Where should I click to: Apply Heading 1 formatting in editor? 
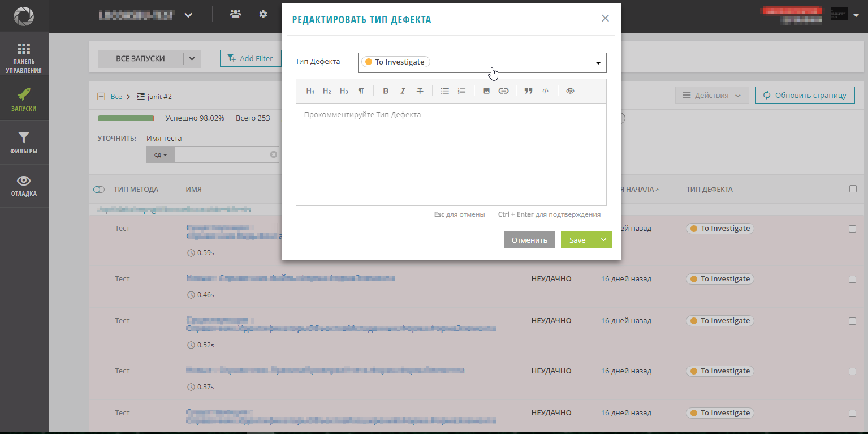pos(310,91)
